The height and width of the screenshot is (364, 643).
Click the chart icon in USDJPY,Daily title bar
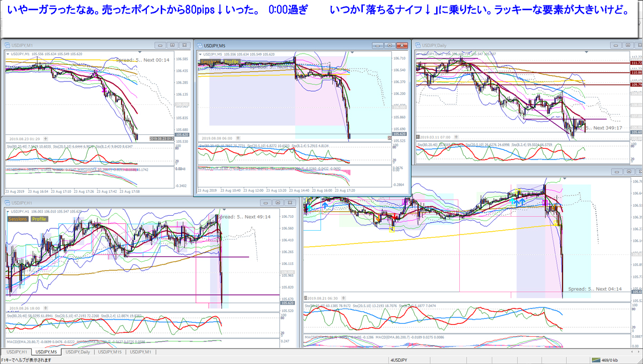[x=418, y=45]
